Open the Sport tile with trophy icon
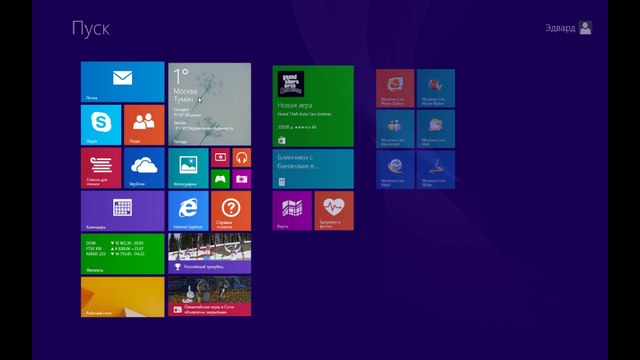Screen dimensions: 640x360 tap(209, 253)
